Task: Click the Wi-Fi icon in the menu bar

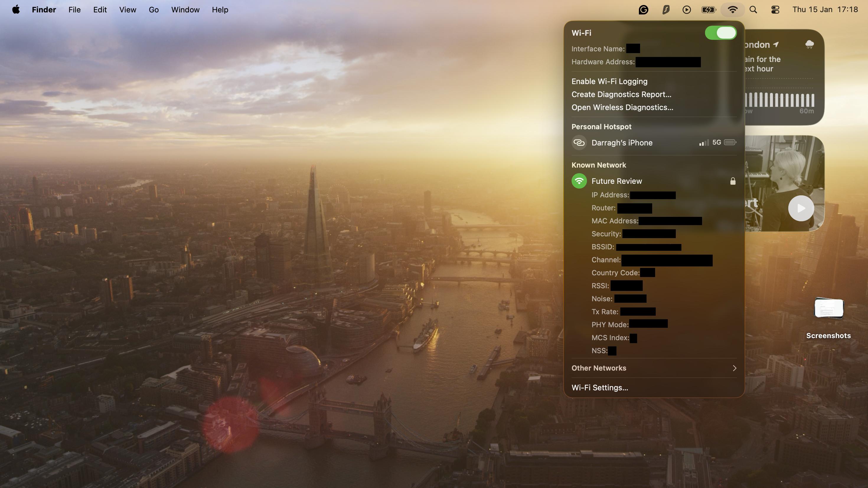Action: tap(732, 9)
